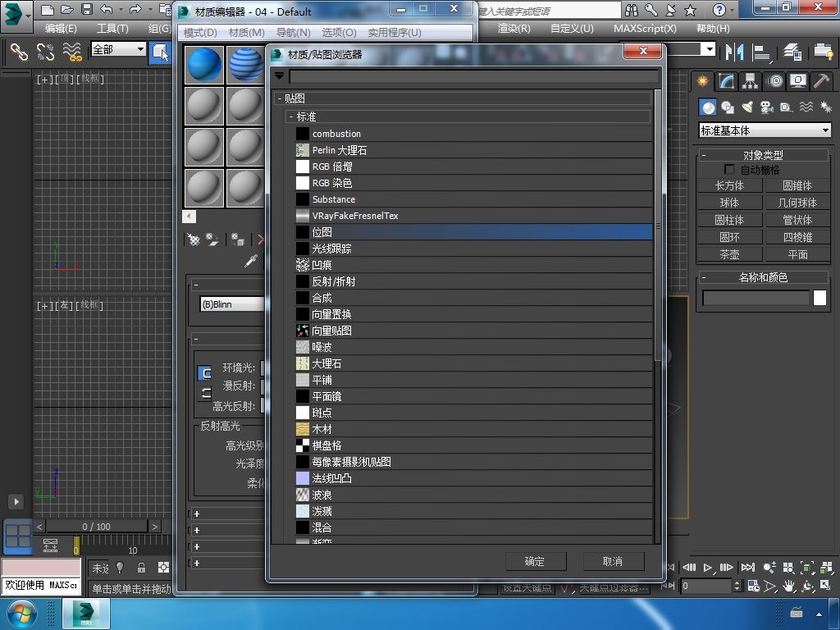Open the MAXScript(X) menu
This screenshot has height=630, width=840.
645,29
